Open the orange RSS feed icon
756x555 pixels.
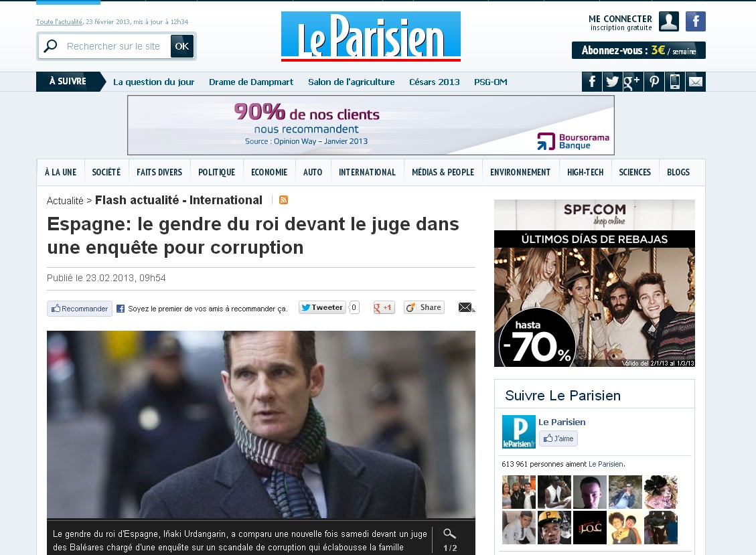(x=283, y=200)
